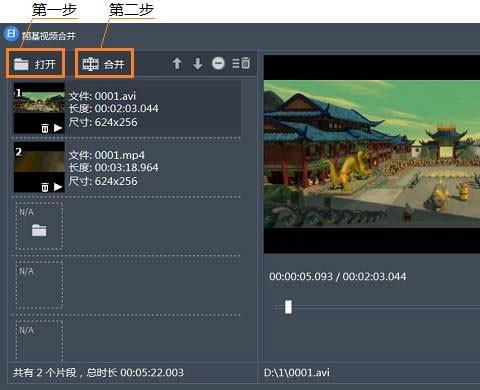
Task: Clear all clips with the list-trash icon
Action: [x=241, y=63]
